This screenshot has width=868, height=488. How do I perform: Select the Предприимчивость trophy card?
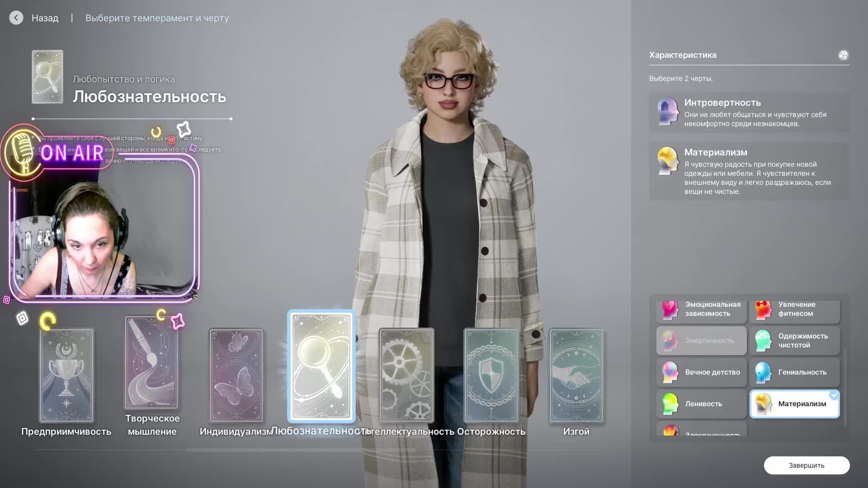pos(66,375)
